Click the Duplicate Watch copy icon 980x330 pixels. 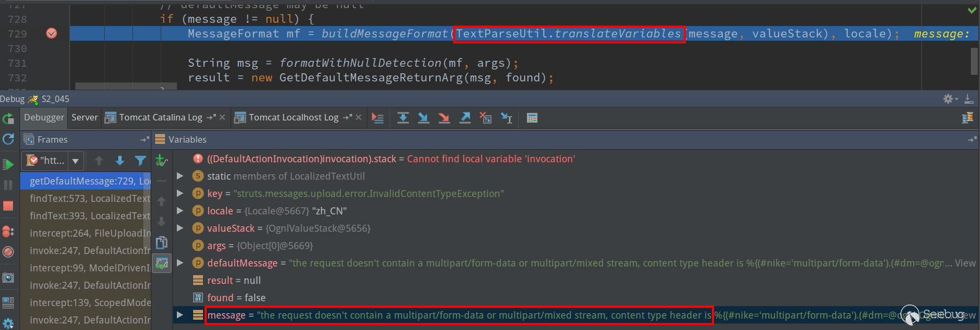[162, 243]
